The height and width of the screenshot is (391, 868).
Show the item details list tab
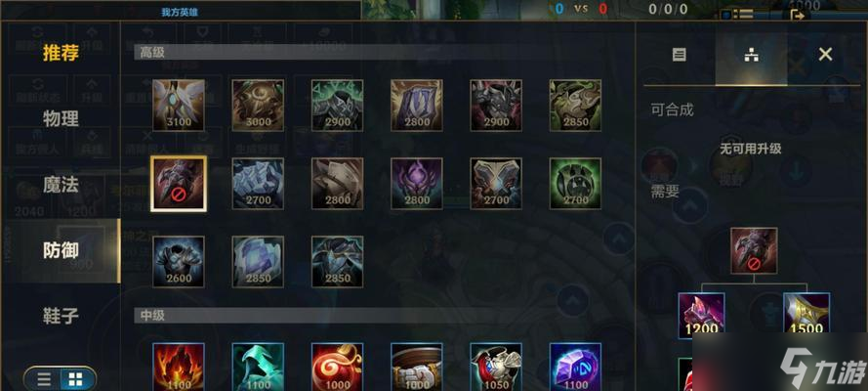[680, 55]
